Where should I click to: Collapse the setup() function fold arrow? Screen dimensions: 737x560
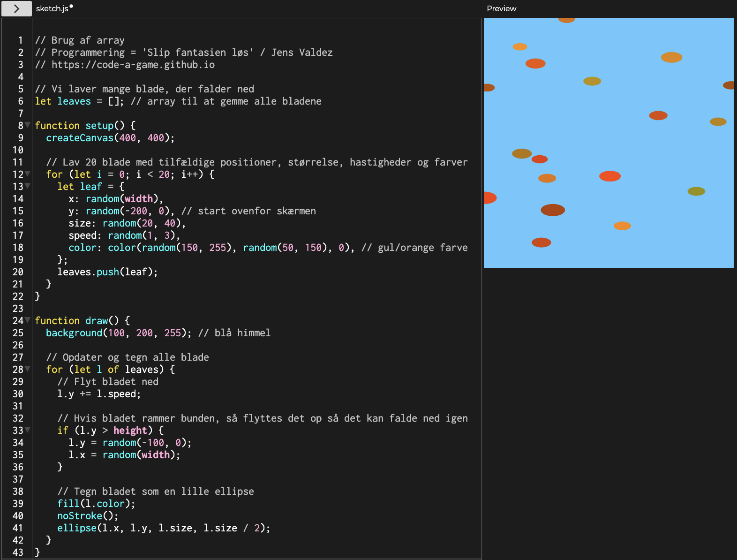[x=28, y=125]
